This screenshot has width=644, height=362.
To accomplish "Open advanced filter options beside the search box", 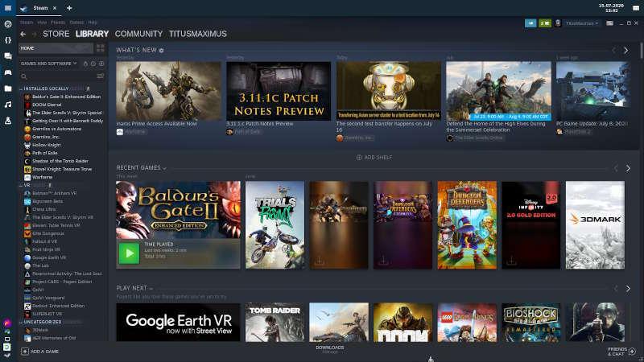I will pos(100,76).
